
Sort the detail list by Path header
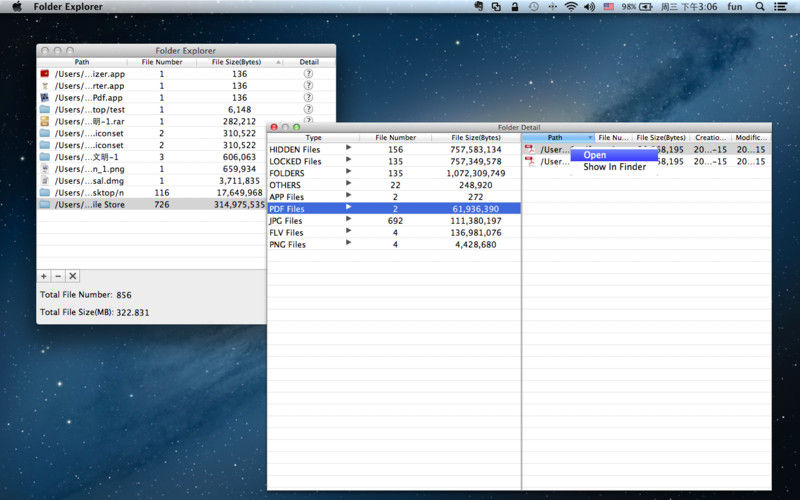tap(558, 137)
